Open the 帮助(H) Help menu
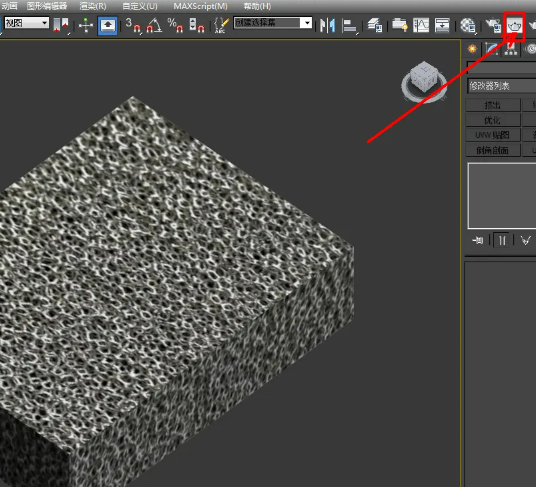The image size is (536, 487). click(257, 6)
